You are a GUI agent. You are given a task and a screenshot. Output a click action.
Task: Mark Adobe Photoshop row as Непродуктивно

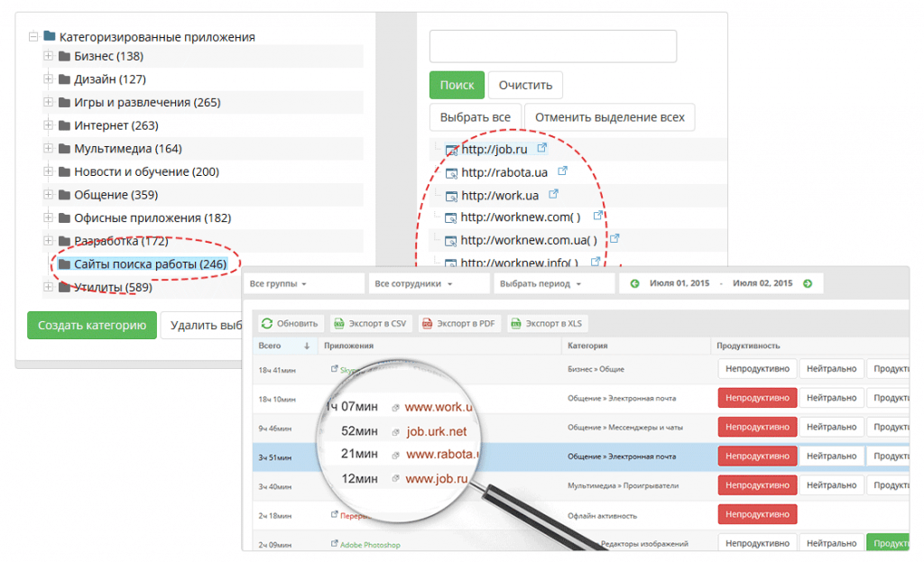[757, 544]
